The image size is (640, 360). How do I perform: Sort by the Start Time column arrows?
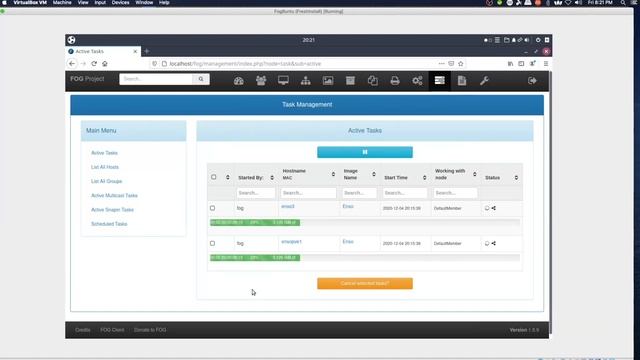[424, 178]
